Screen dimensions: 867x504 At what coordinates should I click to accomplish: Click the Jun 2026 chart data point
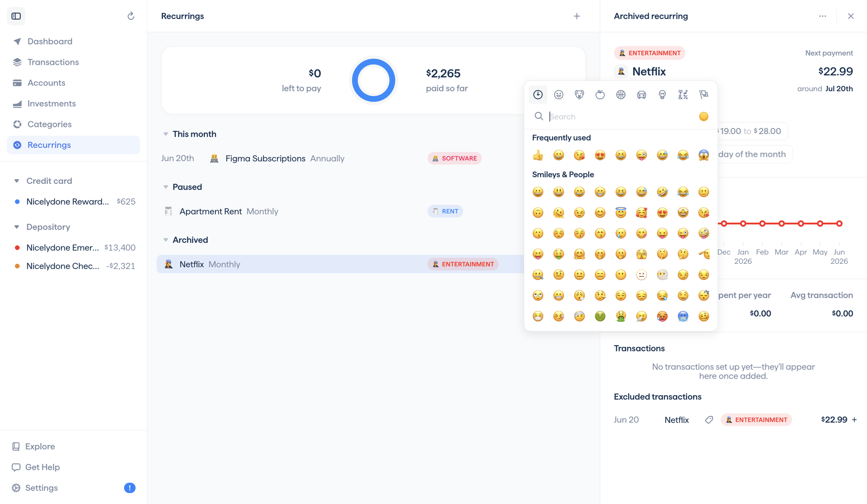pyautogui.click(x=839, y=224)
